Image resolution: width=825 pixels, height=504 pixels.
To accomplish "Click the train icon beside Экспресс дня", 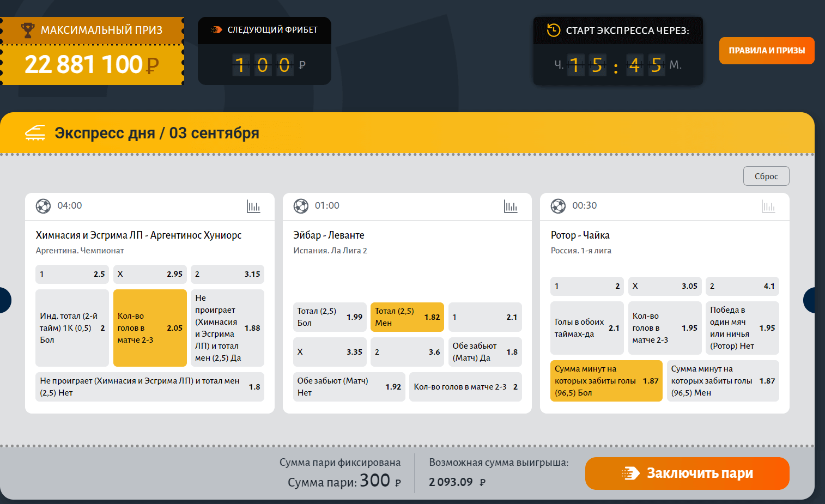I will tap(35, 132).
